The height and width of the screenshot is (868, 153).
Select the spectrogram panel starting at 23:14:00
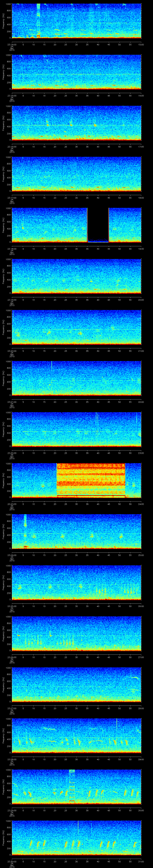76,21
